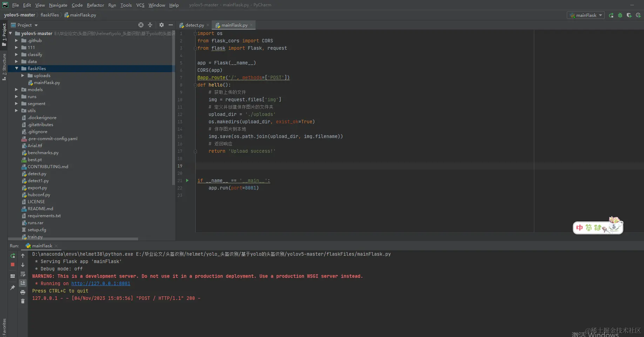Expand the runs folder
The image size is (644, 337).
click(x=16, y=97)
